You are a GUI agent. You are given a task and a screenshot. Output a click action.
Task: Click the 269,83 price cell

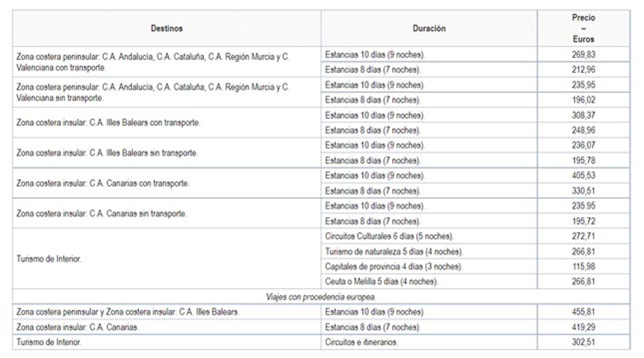pyautogui.click(x=584, y=54)
